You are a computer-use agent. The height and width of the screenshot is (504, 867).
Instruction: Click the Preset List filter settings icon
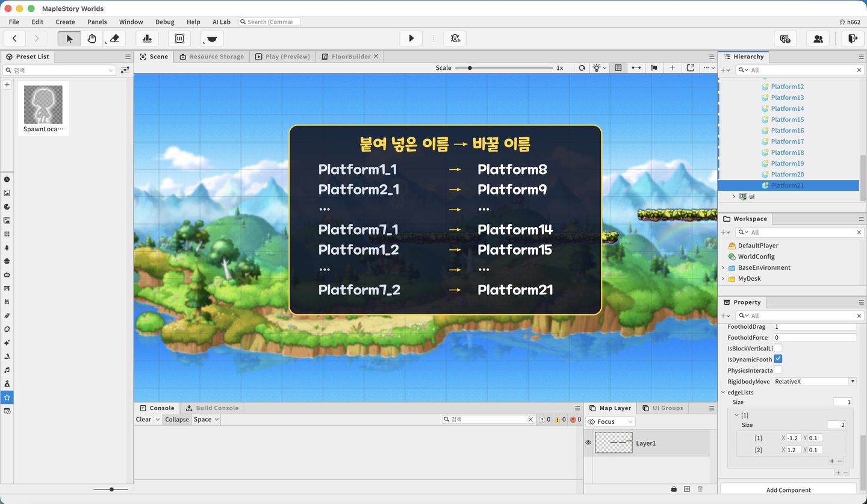pos(125,70)
